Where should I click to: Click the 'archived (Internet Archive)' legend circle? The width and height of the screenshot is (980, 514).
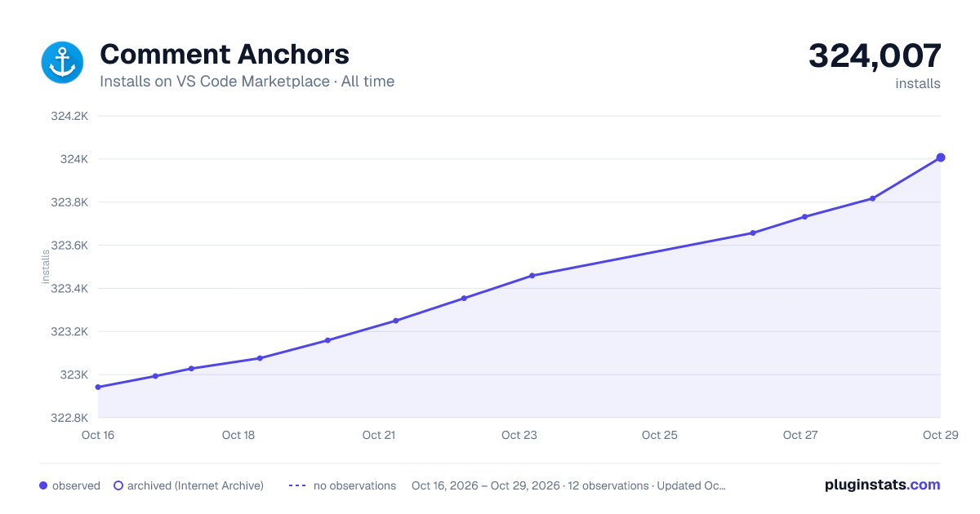(x=118, y=485)
